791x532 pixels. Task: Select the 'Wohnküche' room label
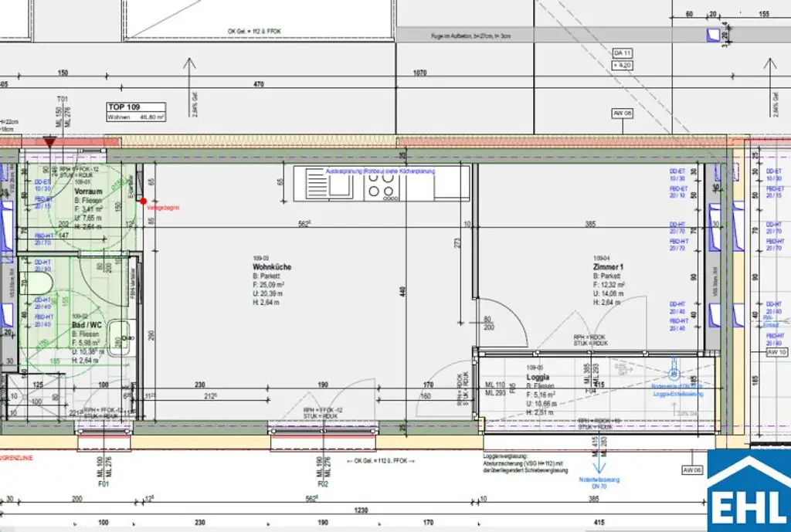click(272, 266)
